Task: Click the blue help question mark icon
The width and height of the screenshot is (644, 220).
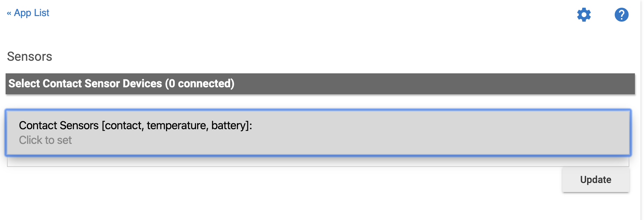Action: pyautogui.click(x=621, y=15)
